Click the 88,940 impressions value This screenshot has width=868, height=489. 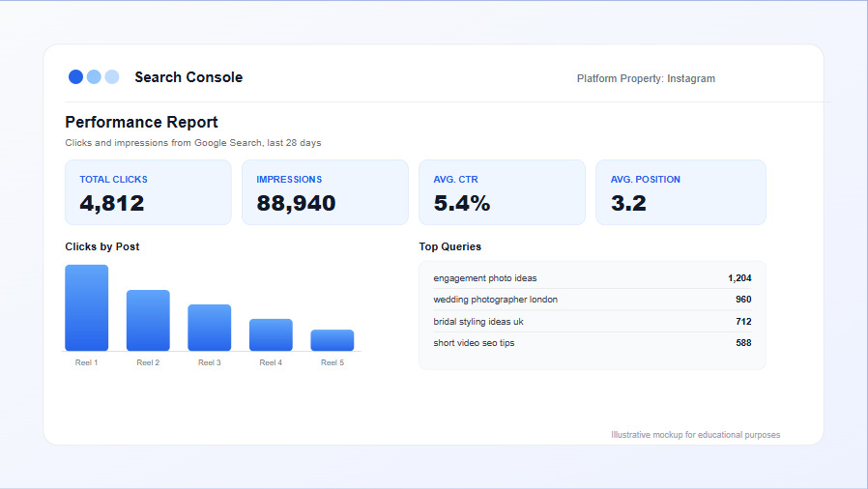point(296,203)
